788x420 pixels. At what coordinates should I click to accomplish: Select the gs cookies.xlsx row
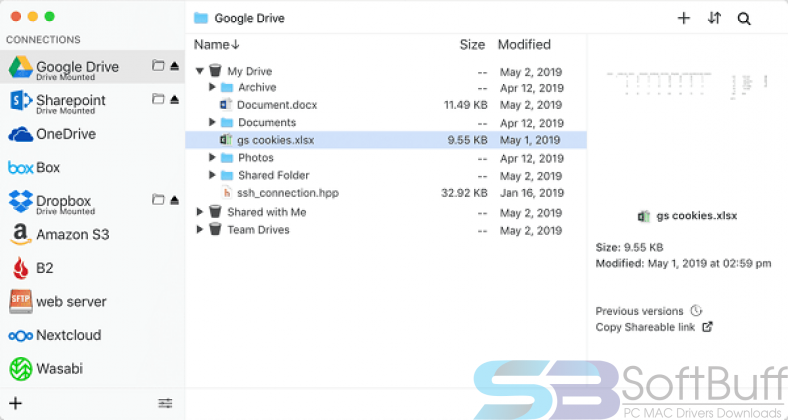pyautogui.click(x=386, y=140)
